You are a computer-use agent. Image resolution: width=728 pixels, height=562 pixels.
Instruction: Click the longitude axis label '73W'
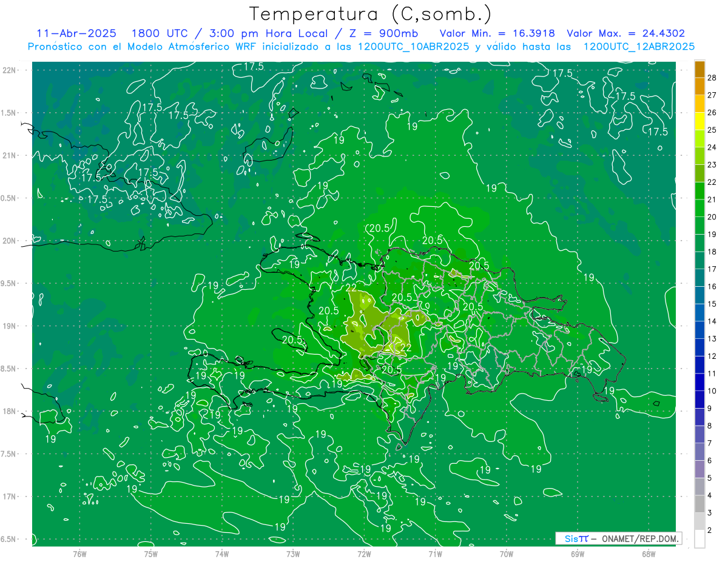[x=293, y=554]
